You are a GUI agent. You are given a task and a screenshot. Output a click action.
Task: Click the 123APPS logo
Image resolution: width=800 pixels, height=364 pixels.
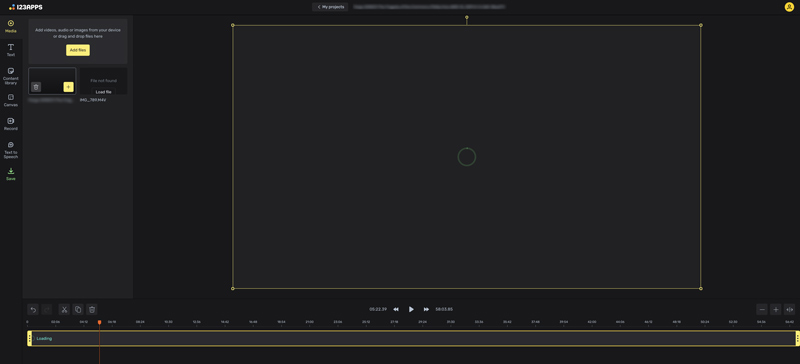(26, 7)
